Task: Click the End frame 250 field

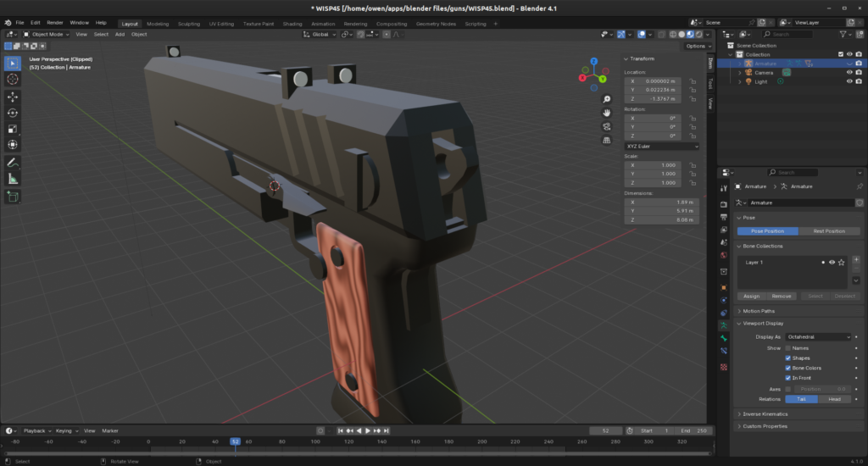Action: 694,430
